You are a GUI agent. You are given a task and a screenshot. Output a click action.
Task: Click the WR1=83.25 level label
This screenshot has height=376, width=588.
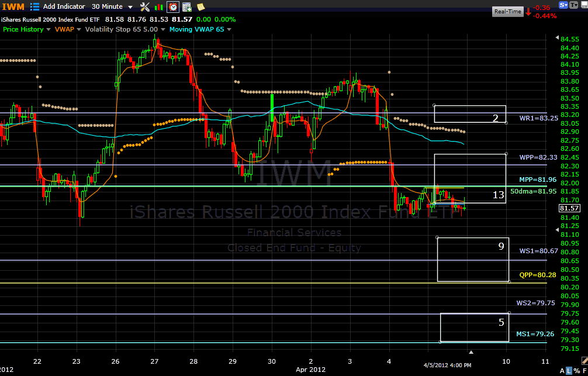coord(538,118)
